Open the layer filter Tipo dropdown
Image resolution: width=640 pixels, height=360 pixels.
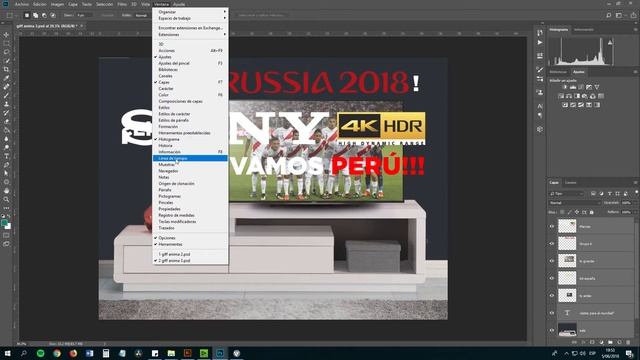click(x=567, y=193)
